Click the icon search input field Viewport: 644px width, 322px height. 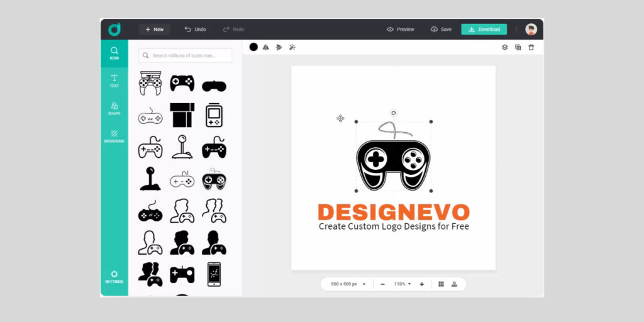pos(186,56)
